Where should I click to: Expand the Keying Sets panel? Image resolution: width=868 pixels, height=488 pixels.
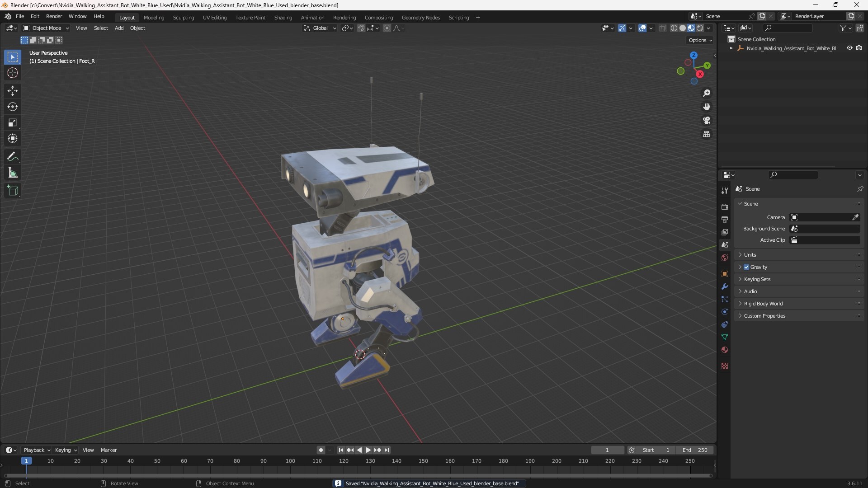point(799,279)
